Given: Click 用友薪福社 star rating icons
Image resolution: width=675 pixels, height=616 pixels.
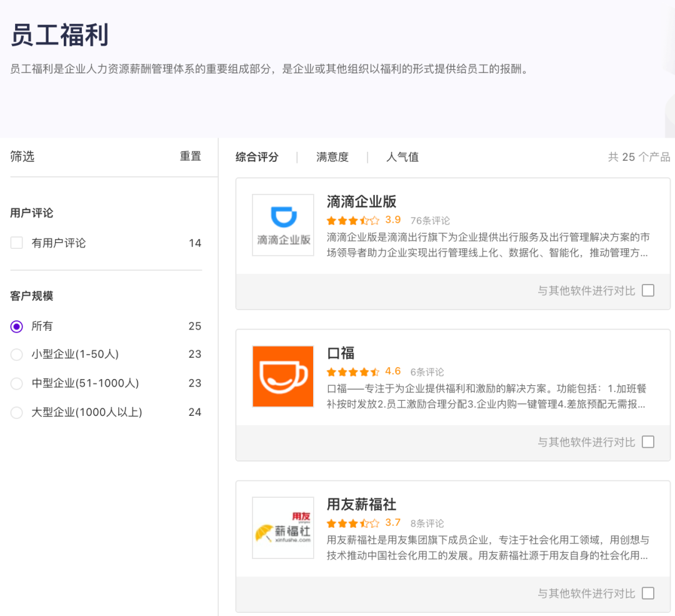Looking at the screenshot, I should (352, 523).
